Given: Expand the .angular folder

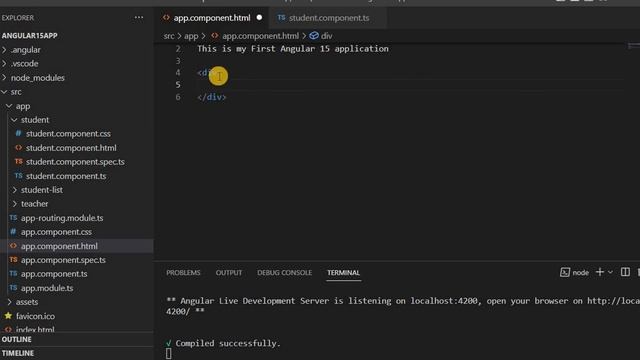Looking at the screenshot, I should tap(26, 50).
